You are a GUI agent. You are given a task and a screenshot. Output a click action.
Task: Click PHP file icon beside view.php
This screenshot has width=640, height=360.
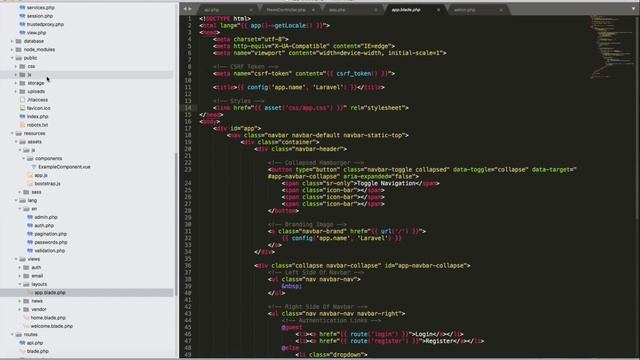point(22,33)
